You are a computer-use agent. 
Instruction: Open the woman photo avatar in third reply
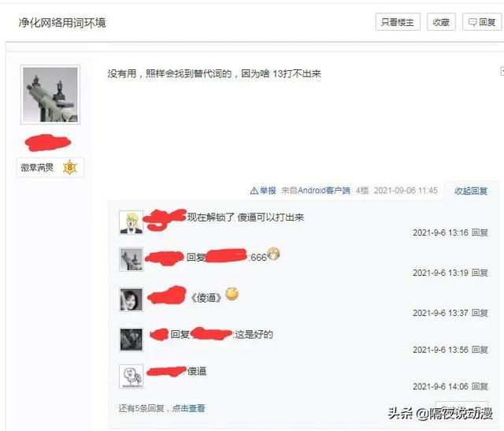132,299
